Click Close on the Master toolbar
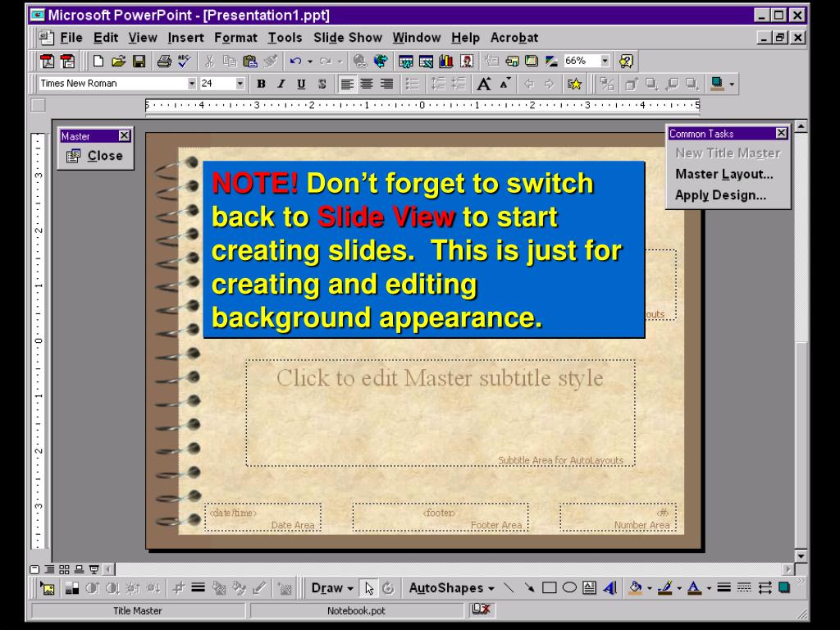The width and height of the screenshot is (840, 630). 96,156
